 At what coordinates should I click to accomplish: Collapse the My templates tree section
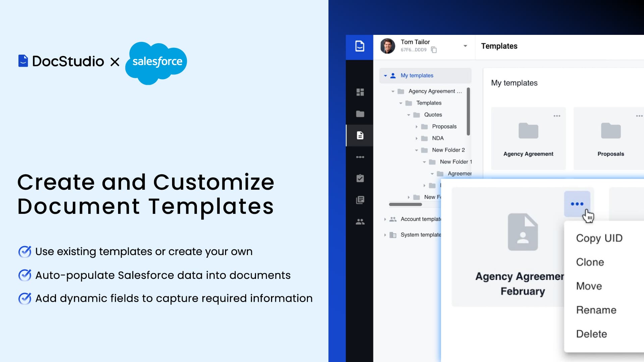[x=385, y=76]
